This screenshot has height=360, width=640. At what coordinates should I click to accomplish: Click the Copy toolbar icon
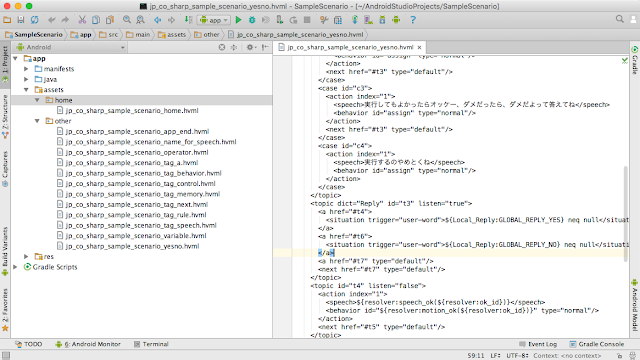[x=96, y=20]
